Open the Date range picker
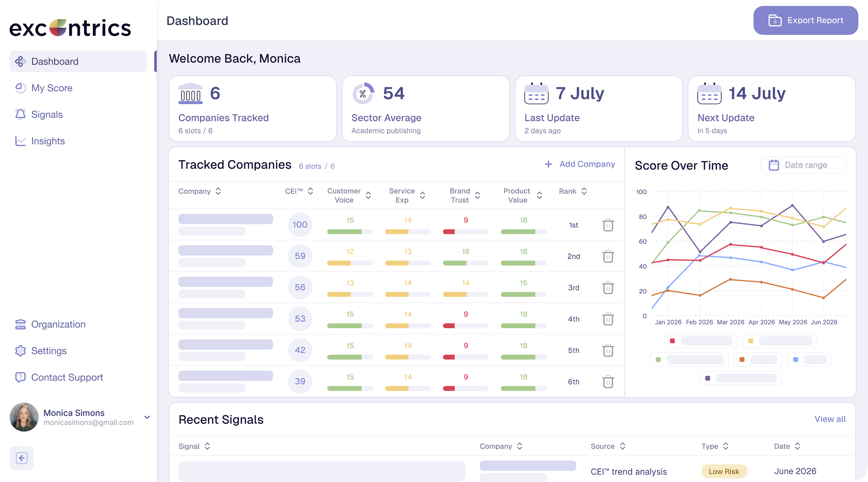868x482 pixels. pos(803,165)
